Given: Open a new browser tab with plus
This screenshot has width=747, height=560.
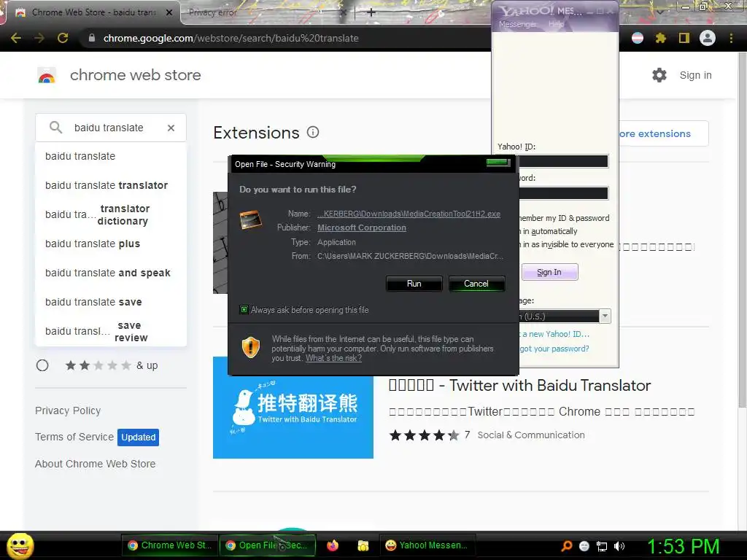Looking at the screenshot, I should point(371,12).
